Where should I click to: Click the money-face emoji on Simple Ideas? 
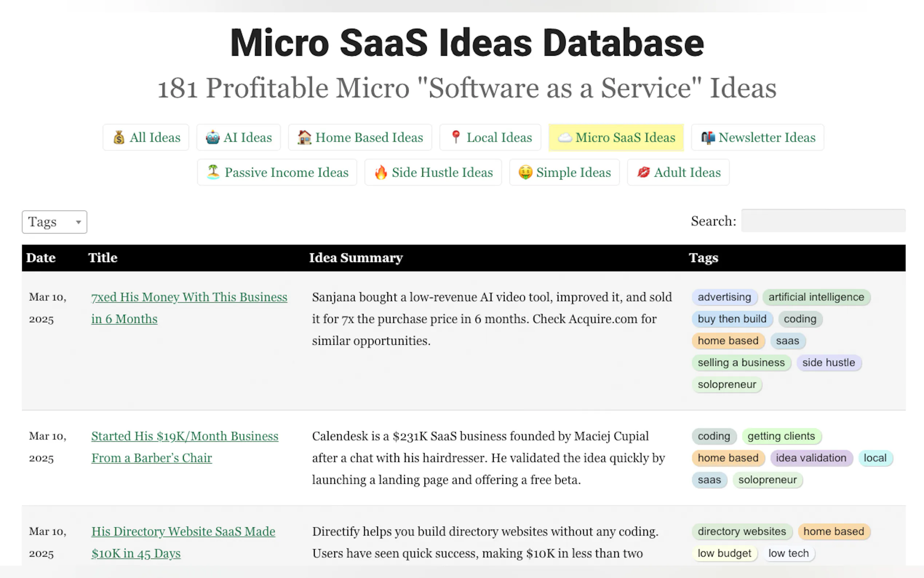click(525, 173)
